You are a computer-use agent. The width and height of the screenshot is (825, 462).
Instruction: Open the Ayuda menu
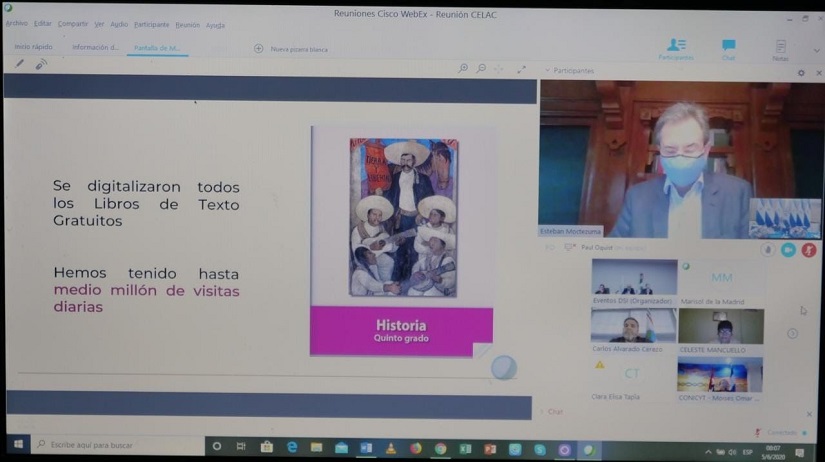pos(215,25)
